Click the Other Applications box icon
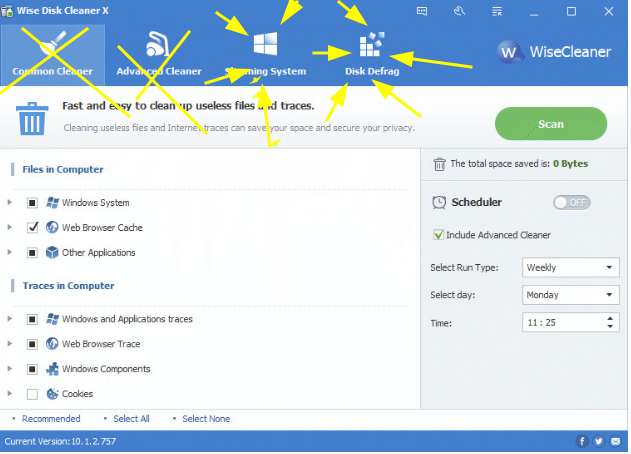This screenshot has height=454, width=631. (52, 253)
